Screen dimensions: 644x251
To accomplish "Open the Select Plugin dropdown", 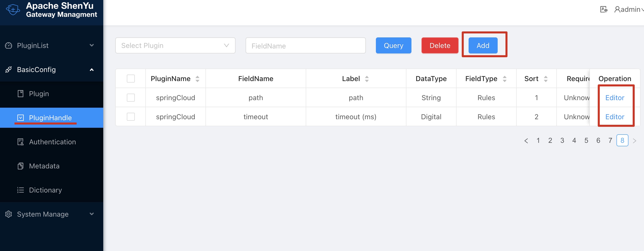I will coord(175,45).
